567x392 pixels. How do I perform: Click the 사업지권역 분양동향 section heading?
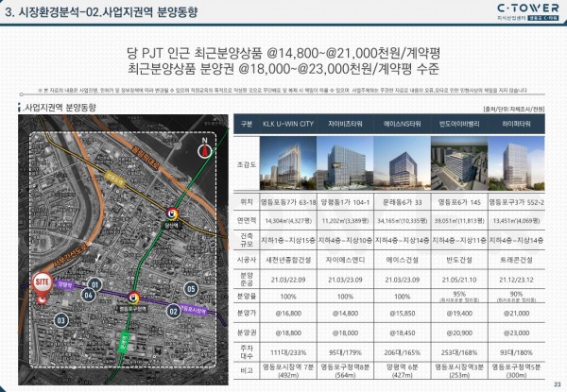tap(59, 110)
